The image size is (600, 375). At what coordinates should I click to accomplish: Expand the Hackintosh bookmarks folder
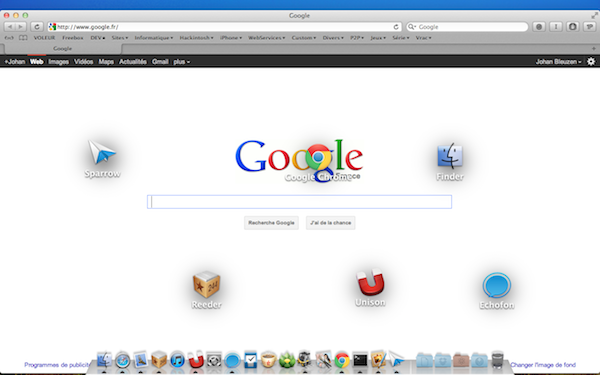(x=196, y=38)
